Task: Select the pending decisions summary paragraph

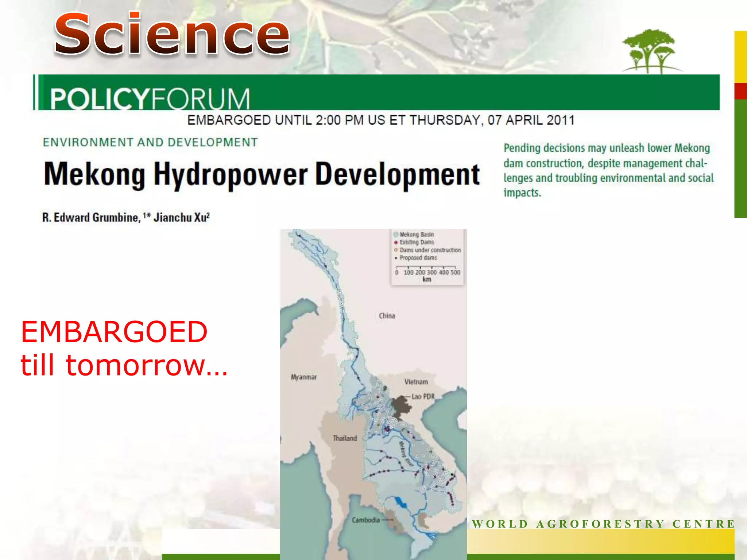Action: click(x=608, y=170)
